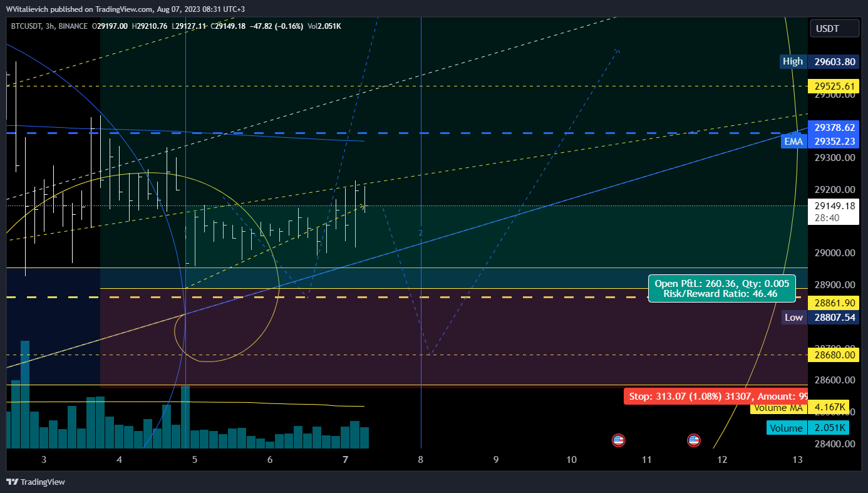Select the Open P&L position box
Image resolution: width=868 pixels, height=493 pixels.
(722, 289)
